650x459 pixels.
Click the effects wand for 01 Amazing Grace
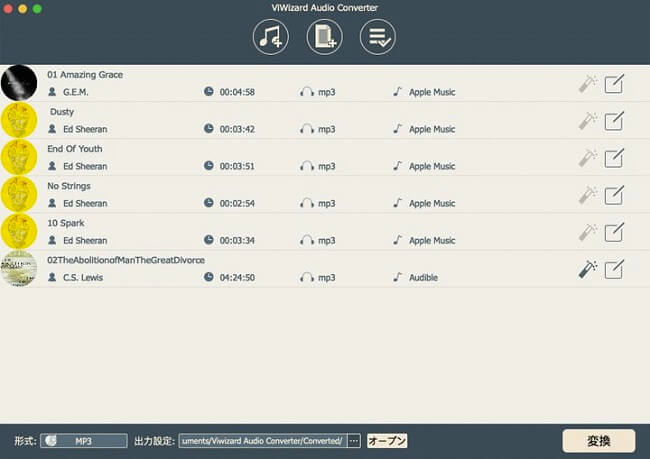(588, 84)
